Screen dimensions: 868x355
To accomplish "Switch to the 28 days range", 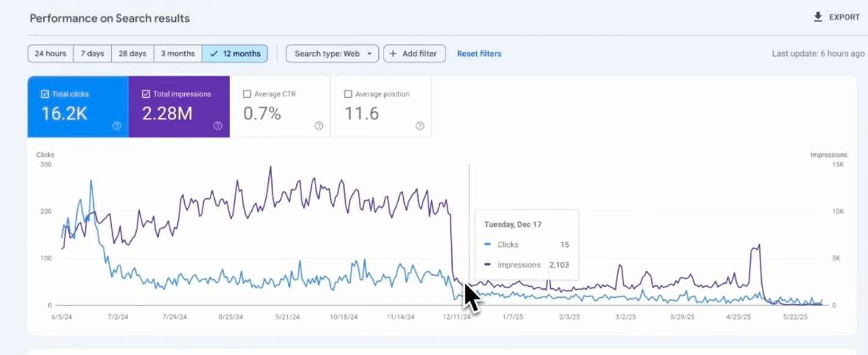I will click(x=132, y=54).
